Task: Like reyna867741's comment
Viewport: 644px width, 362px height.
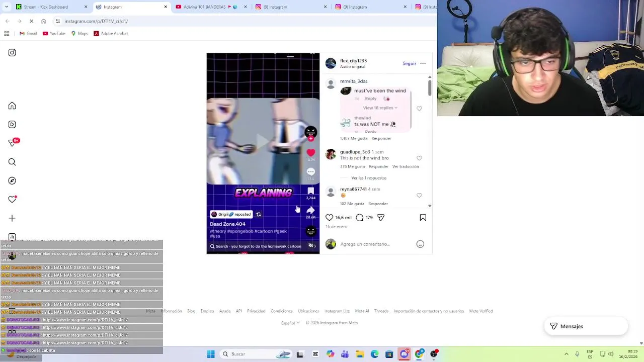Action: pos(419,195)
